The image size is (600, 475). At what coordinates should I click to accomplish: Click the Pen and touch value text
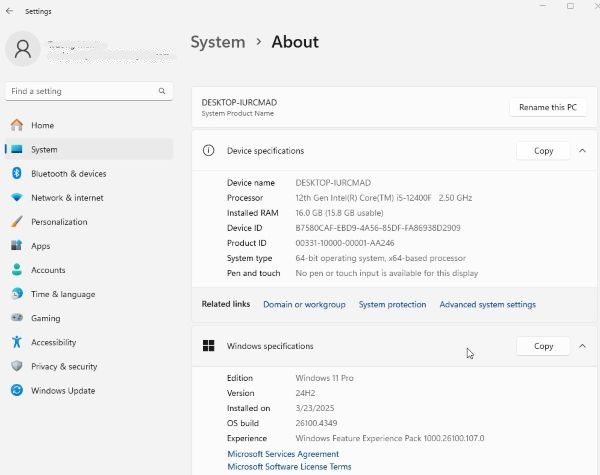pyautogui.click(x=386, y=273)
